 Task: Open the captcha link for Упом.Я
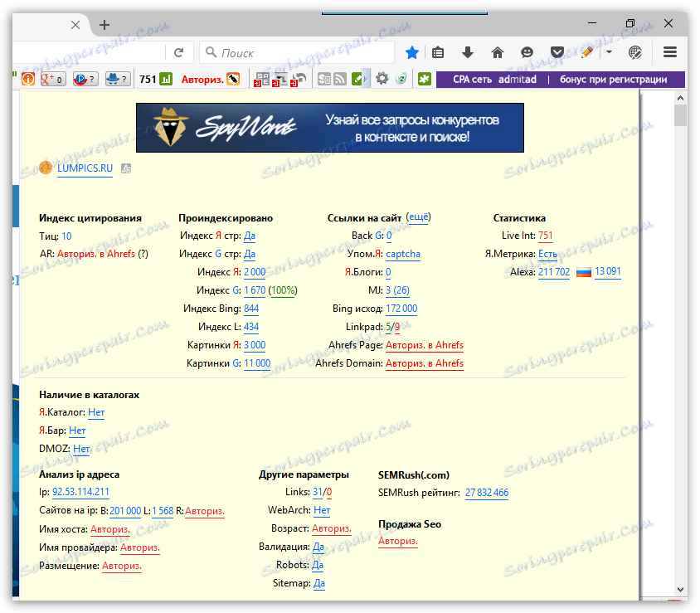point(403,254)
